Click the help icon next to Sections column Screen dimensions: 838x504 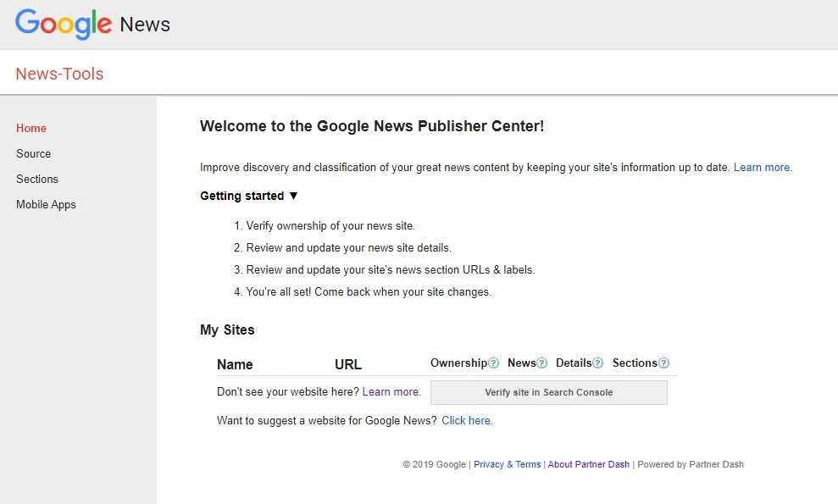pyautogui.click(x=663, y=363)
